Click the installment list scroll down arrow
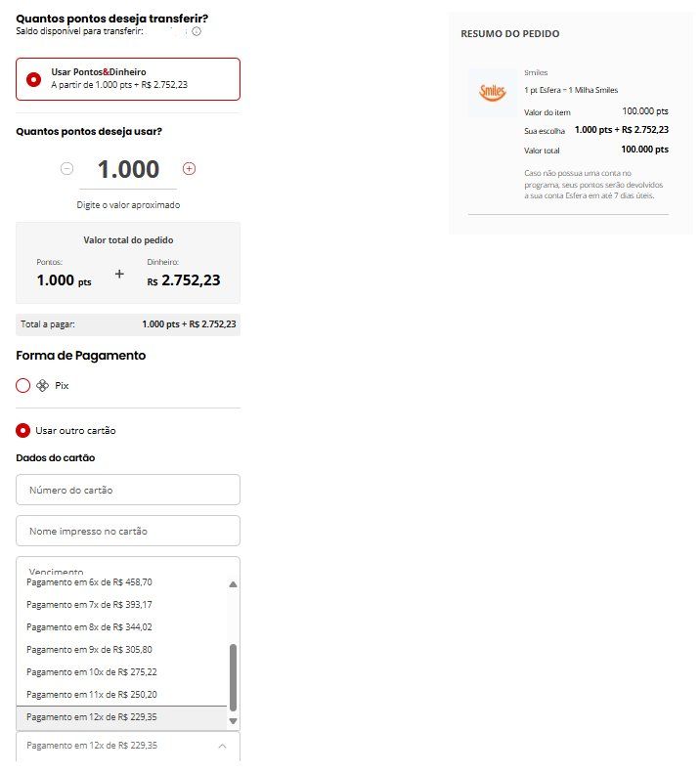This screenshot has height=773, width=700. [x=234, y=721]
